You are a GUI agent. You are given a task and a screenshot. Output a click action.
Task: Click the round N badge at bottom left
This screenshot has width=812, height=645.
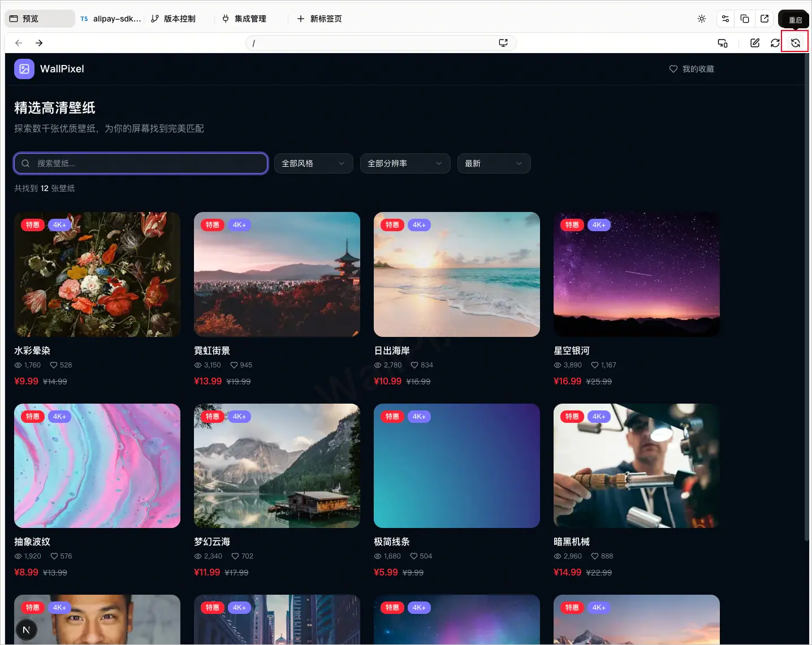tap(26, 630)
